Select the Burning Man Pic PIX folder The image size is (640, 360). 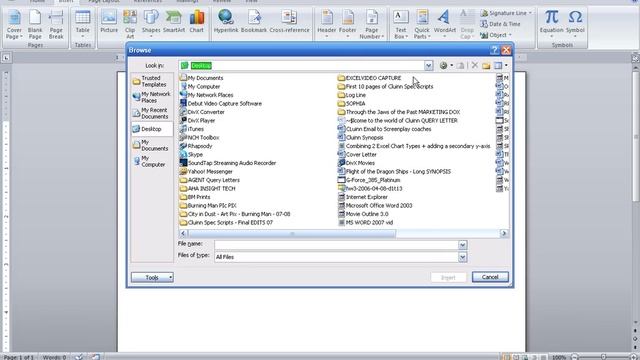(208, 206)
